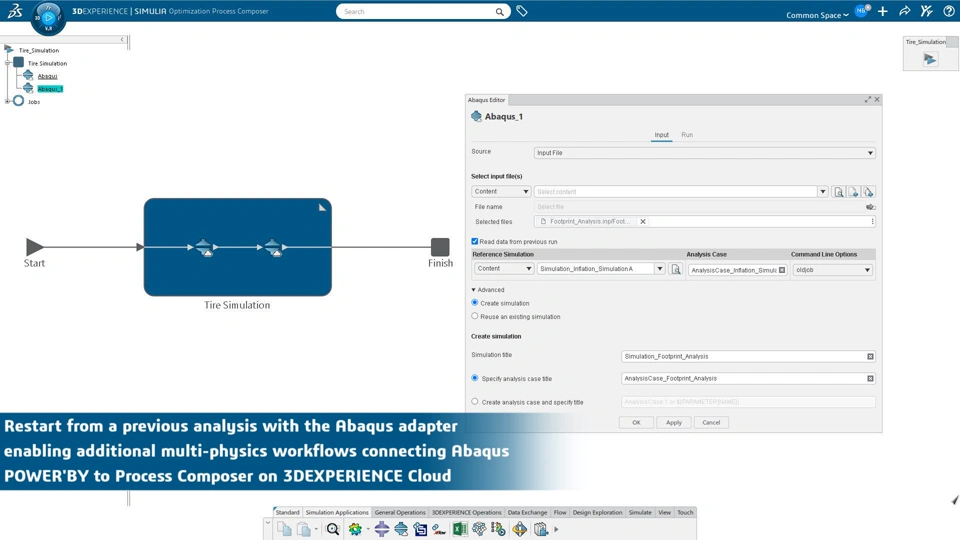Open dropdown arrow beside gear toolbar icon
This screenshot has height=540, width=960.
[367, 530]
